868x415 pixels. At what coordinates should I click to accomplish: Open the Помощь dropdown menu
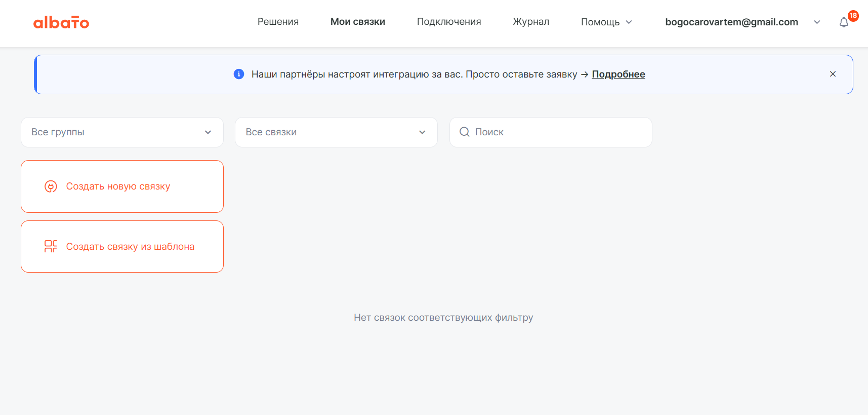coord(606,22)
